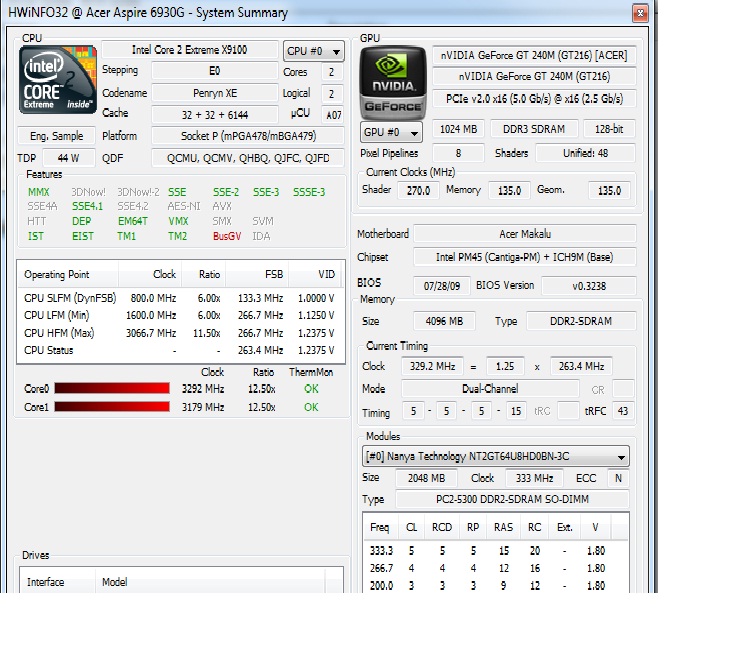Click the Unified: 48 shaders field
The height and width of the screenshot is (658, 735).
[x=585, y=153]
